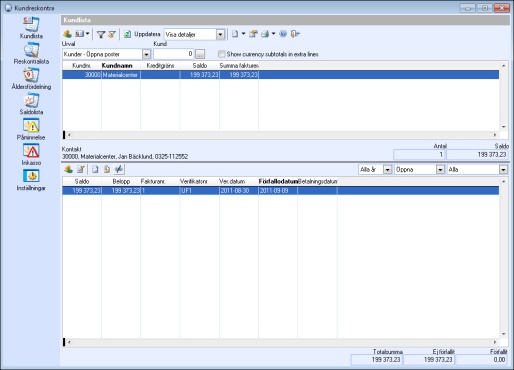Image resolution: width=514 pixels, height=370 pixels.
Task: Click the edit note icon in lower toolbar
Action: [81, 169]
